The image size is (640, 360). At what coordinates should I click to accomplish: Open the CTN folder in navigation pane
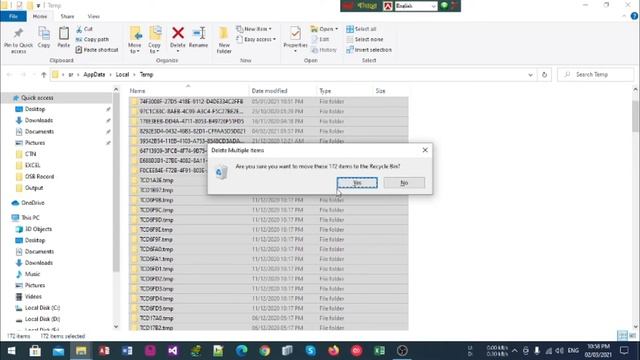[x=31, y=154]
